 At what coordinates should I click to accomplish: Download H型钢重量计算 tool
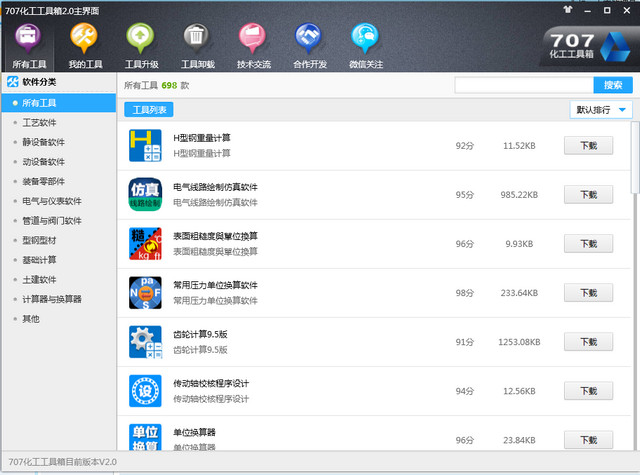coord(588,145)
